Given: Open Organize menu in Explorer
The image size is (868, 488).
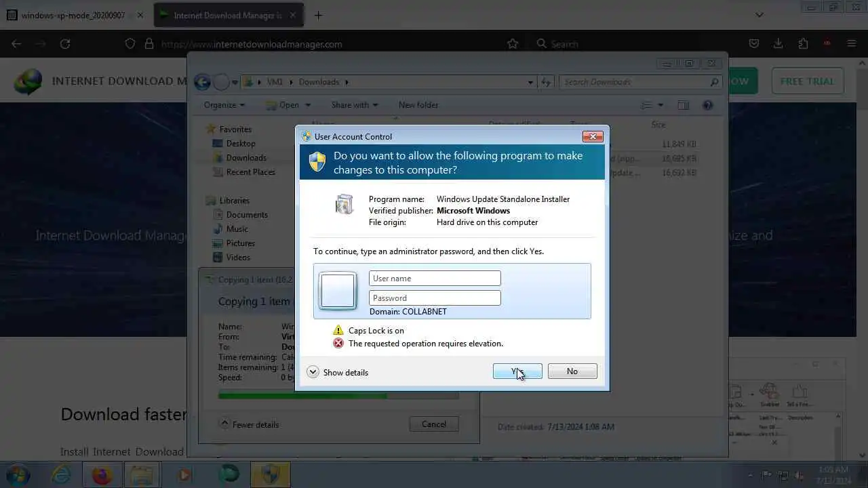Looking at the screenshot, I should pos(224,105).
